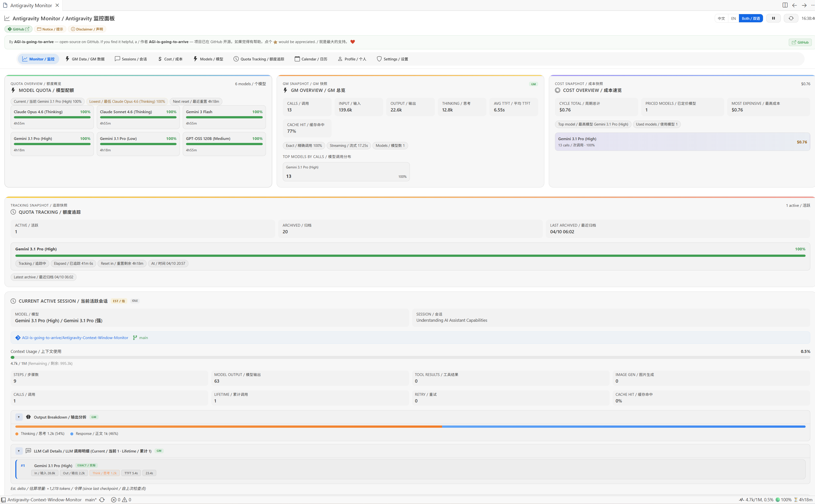Click the TTFT 5.4s chip
The width and height of the screenshot is (815, 504).
click(x=131, y=473)
